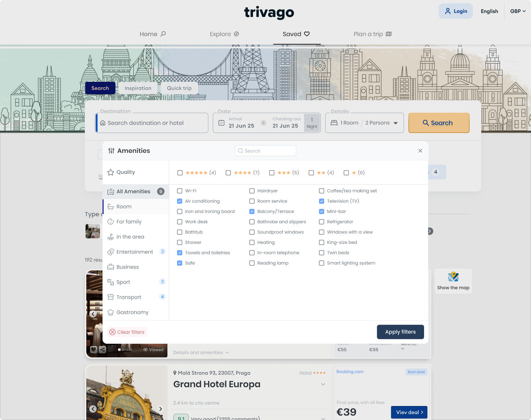Open the GBP currency dropdown
531x420 pixels.
(x=518, y=11)
